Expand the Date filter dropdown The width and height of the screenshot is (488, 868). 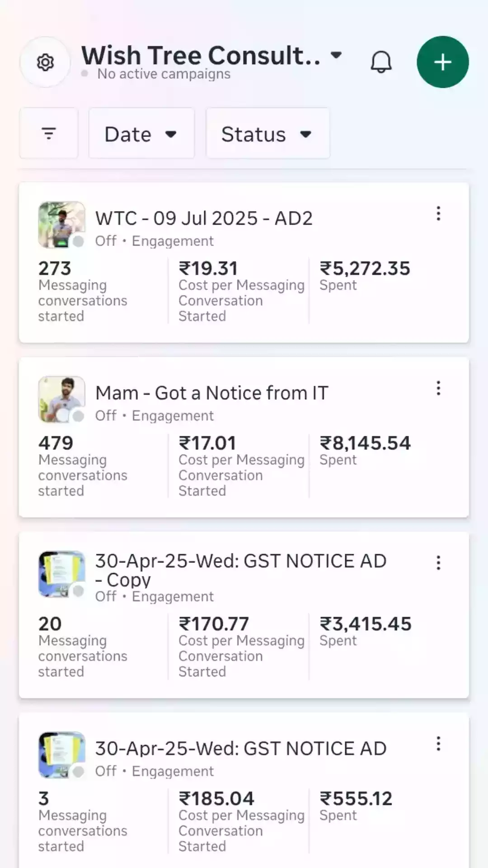[x=141, y=134]
